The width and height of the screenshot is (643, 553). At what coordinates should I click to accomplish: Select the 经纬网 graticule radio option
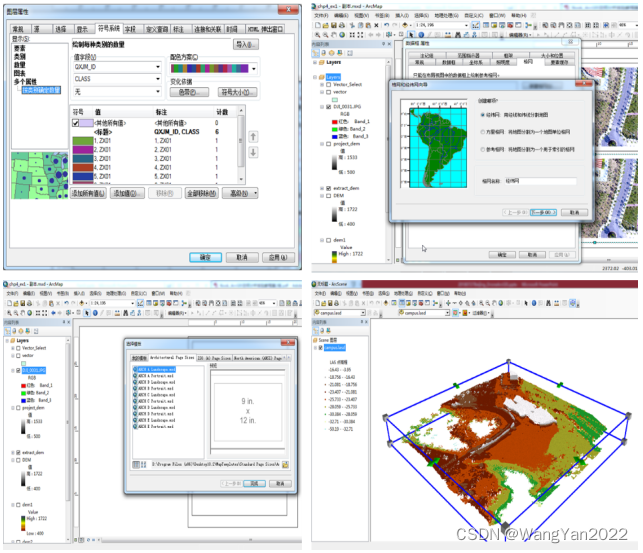483,115
